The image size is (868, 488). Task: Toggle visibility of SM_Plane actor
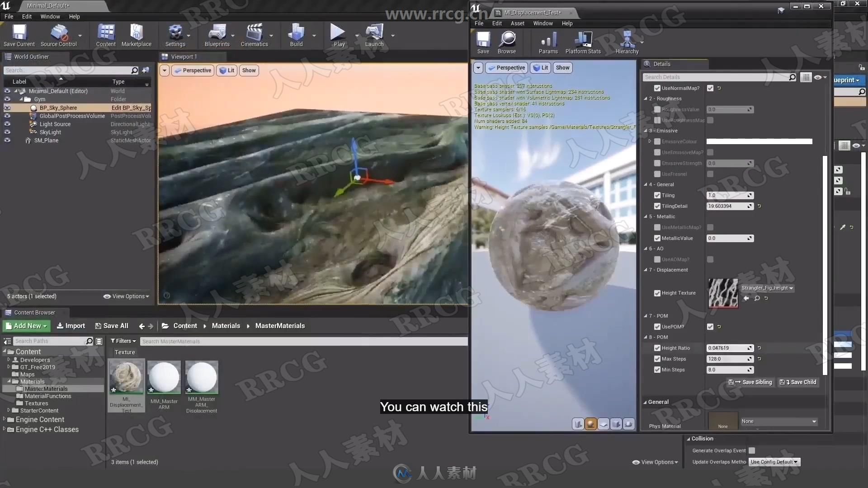(x=7, y=141)
